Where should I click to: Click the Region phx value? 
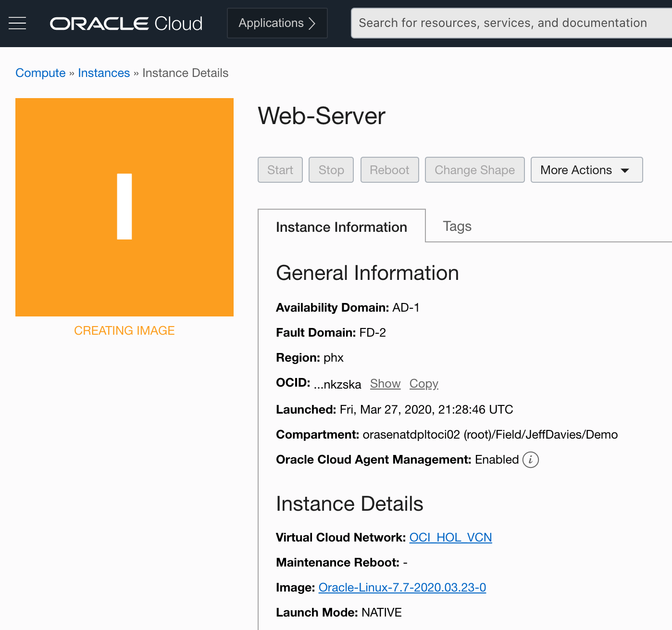point(334,358)
